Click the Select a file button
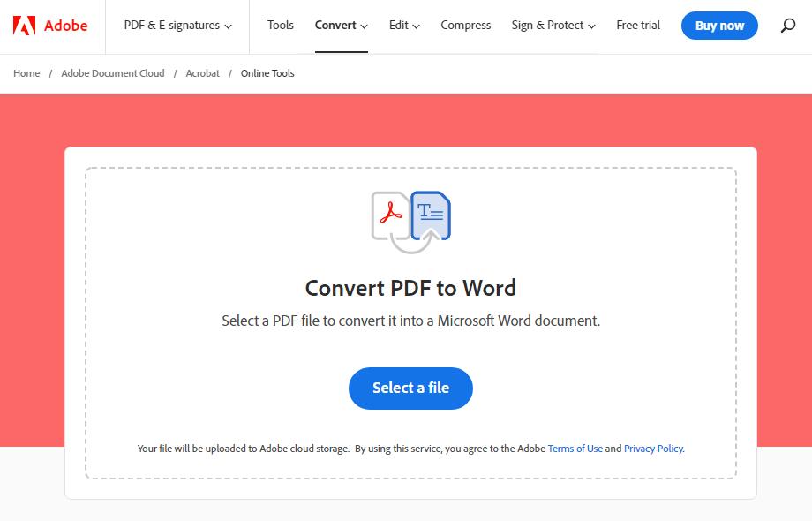The width and height of the screenshot is (812, 521). coord(410,389)
